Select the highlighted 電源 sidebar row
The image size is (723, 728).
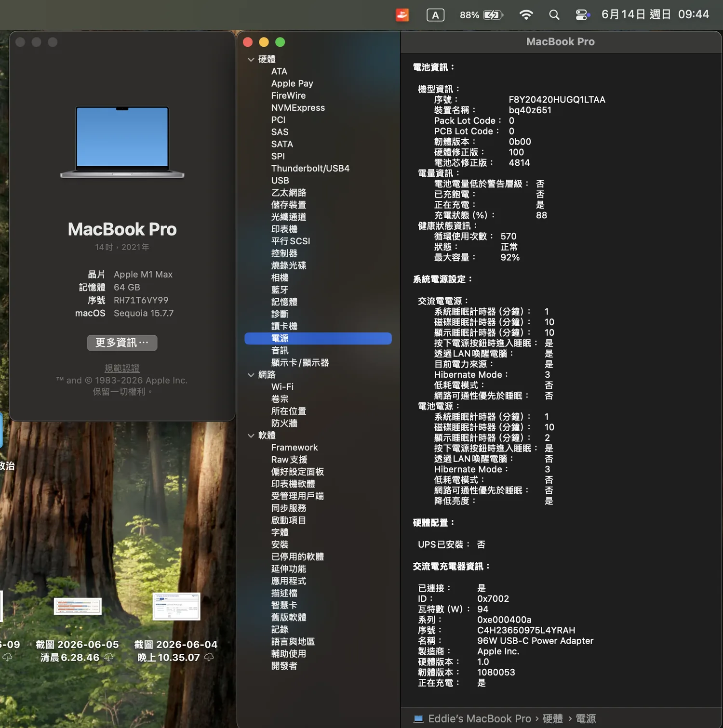coord(318,338)
